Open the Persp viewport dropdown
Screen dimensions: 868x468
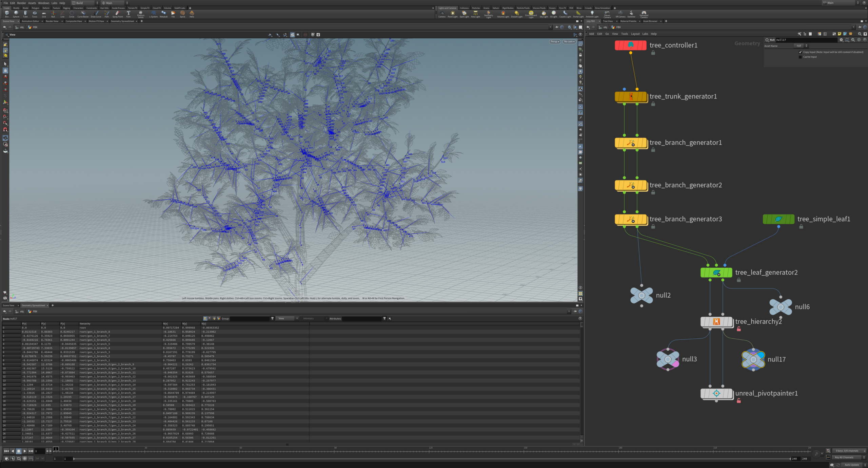[x=555, y=42]
